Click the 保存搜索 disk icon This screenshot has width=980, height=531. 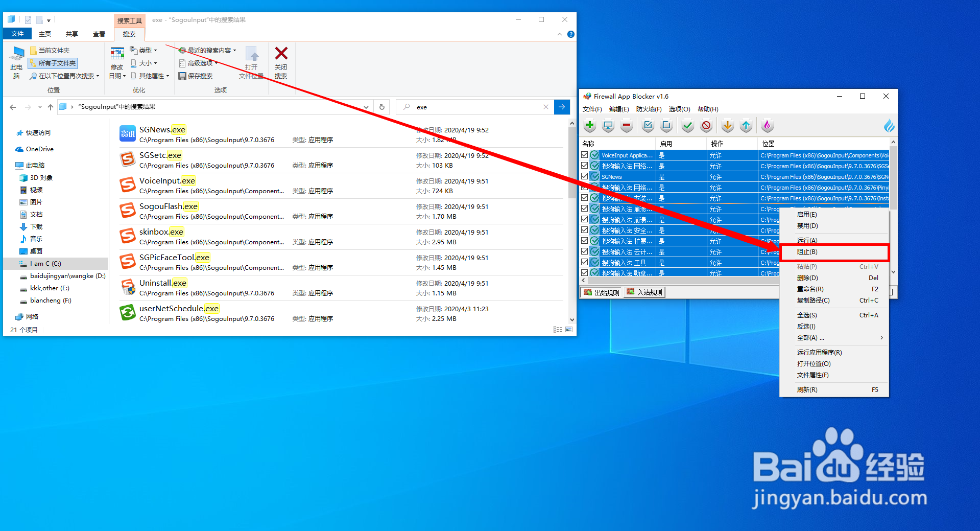pyautogui.click(x=182, y=76)
